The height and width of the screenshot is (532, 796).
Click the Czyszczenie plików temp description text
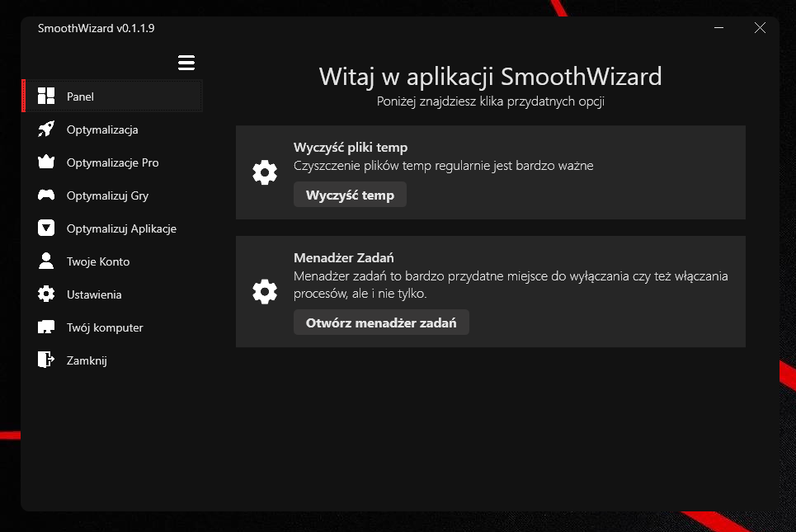(444, 166)
